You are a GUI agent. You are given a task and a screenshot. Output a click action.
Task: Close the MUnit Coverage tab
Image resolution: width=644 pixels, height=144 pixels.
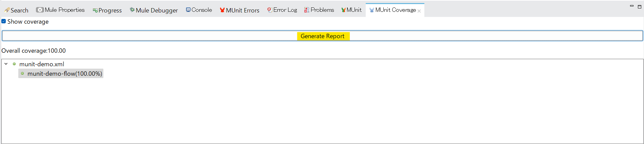point(419,11)
